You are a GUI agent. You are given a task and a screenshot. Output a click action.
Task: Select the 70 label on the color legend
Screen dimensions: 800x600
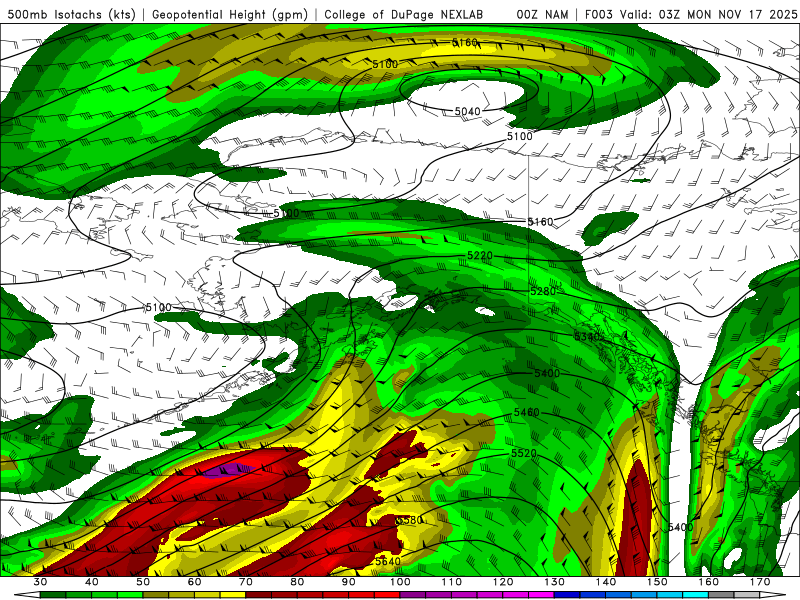pyautogui.click(x=245, y=582)
